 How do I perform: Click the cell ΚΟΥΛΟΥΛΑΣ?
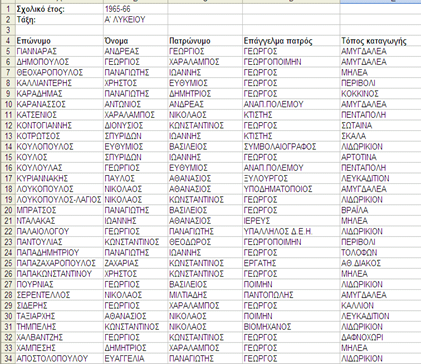(x=59, y=168)
